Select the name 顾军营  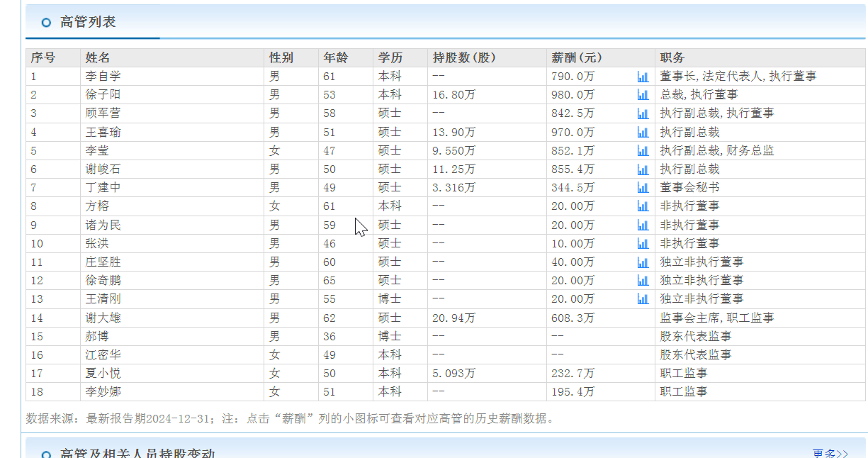point(103,113)
